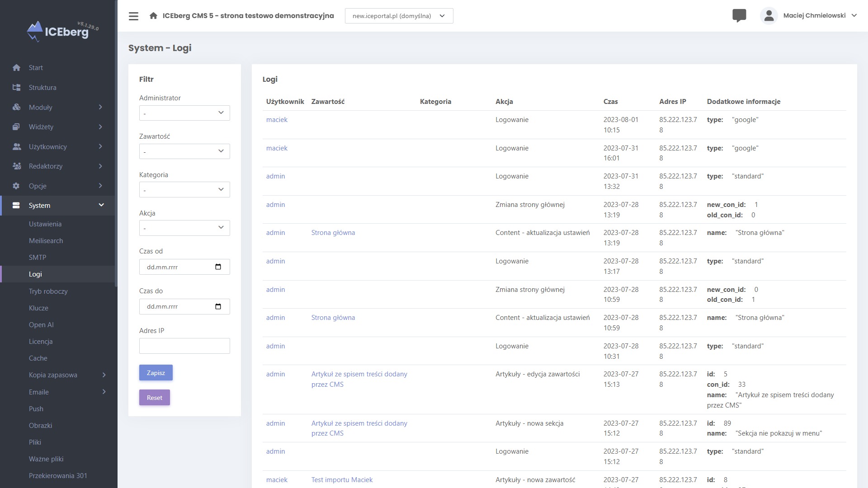The width and height of the screenshot is (868, 488).
Task: Expand the Emaile submenu
Action: click(104, 392)
